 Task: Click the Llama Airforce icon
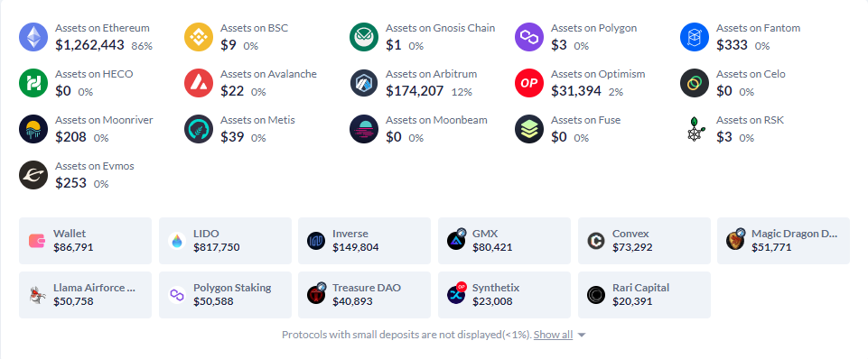click(37, 295)
